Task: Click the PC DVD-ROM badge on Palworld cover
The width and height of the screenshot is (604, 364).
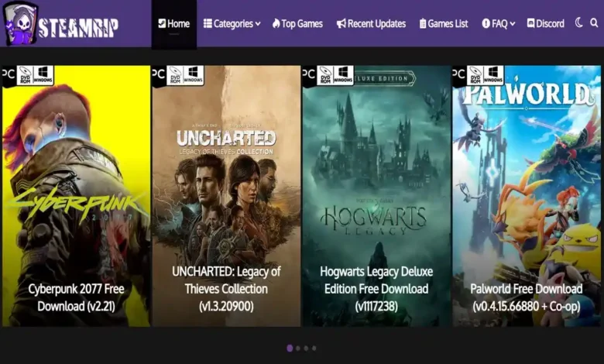Action: 479,75
